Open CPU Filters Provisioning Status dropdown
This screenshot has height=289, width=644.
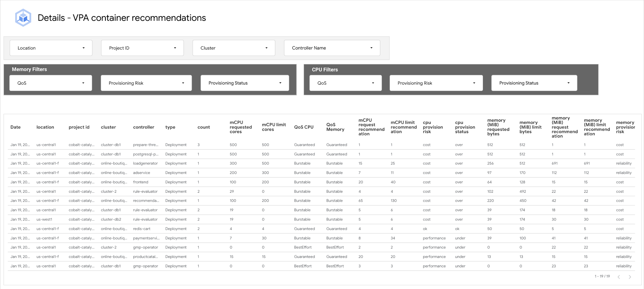point(534,83)
